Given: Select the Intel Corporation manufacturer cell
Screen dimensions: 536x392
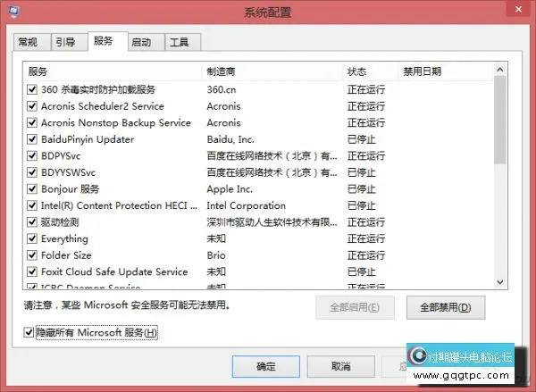Looking at the screenshot, I should tap(247, 205).
